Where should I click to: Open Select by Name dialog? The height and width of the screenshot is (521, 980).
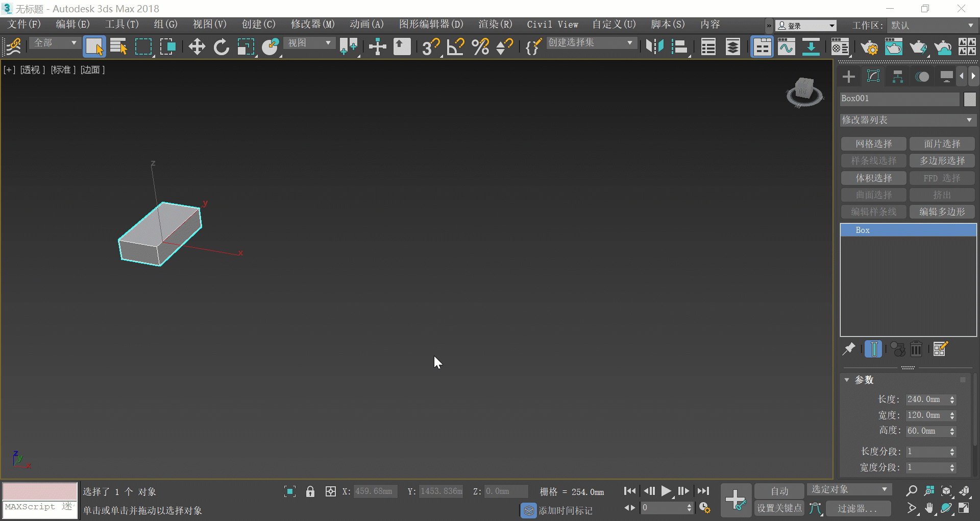pyautogui.click(x=118, y=47)
